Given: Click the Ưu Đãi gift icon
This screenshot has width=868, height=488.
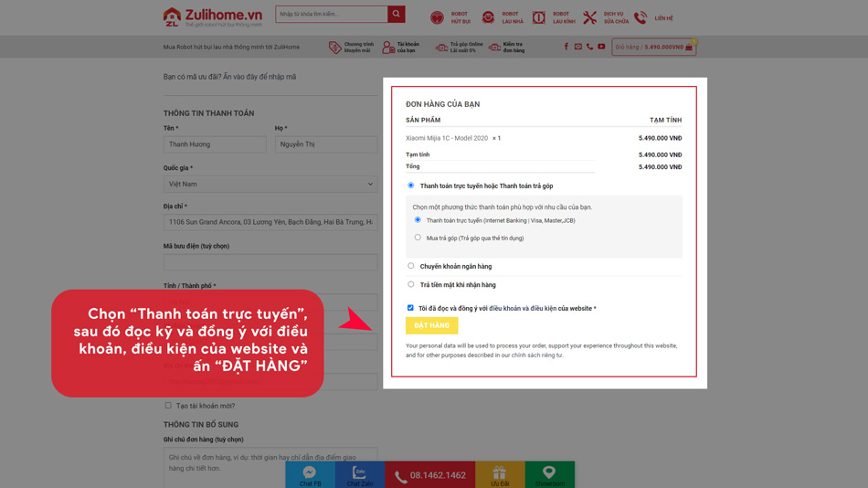Looking at the screenshot, I should point(499,473).
